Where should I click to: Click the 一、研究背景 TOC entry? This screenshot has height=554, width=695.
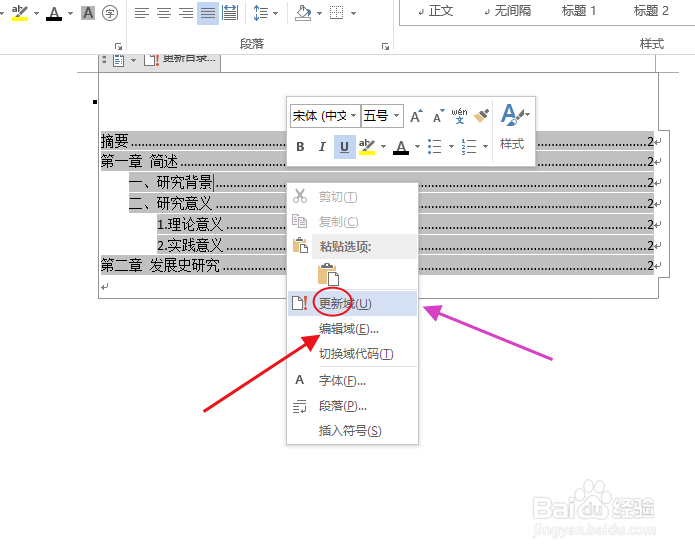point(171,183)
